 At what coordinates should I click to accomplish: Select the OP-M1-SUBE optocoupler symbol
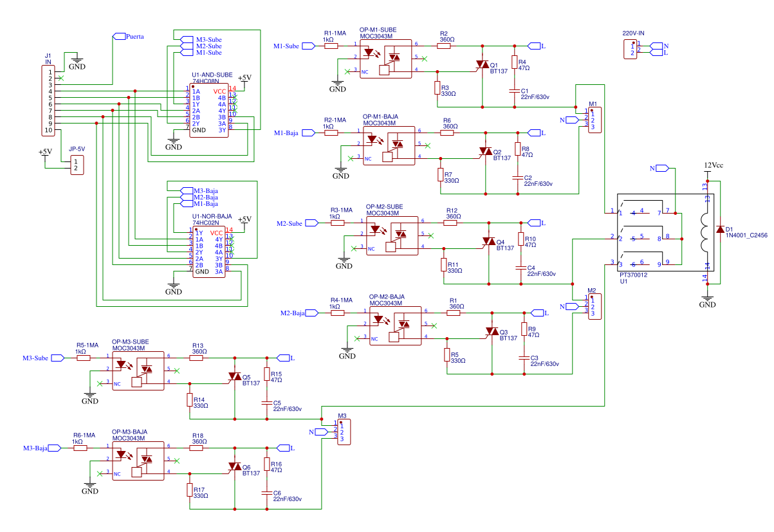(x=386, y=59)
